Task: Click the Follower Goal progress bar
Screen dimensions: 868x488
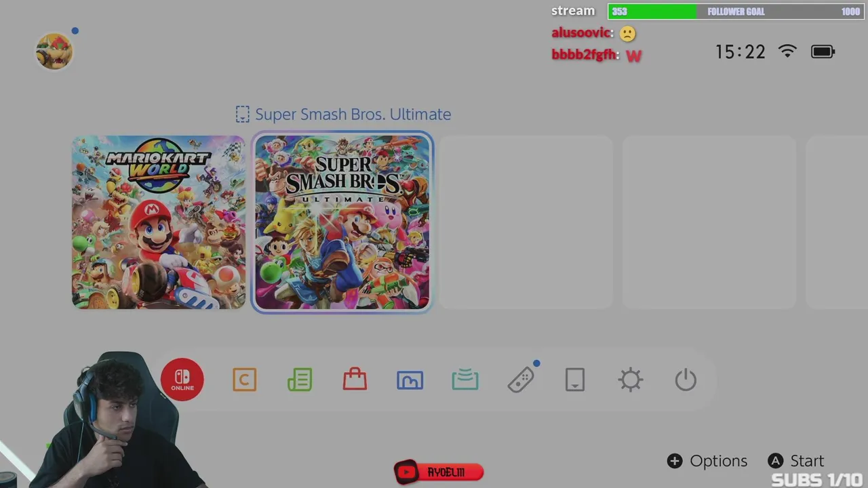Action: tap(736, 12)
